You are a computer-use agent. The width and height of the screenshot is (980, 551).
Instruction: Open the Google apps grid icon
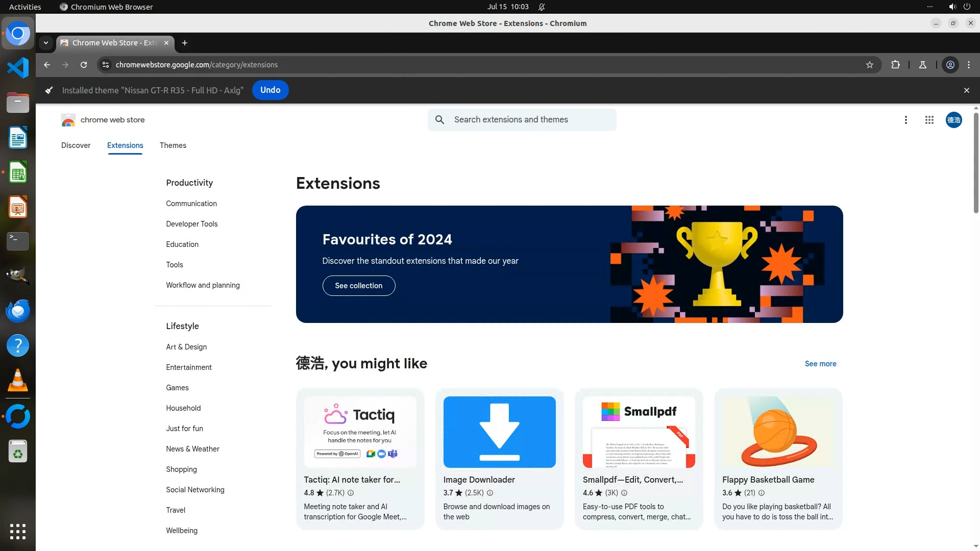click(x=929, y=120)
